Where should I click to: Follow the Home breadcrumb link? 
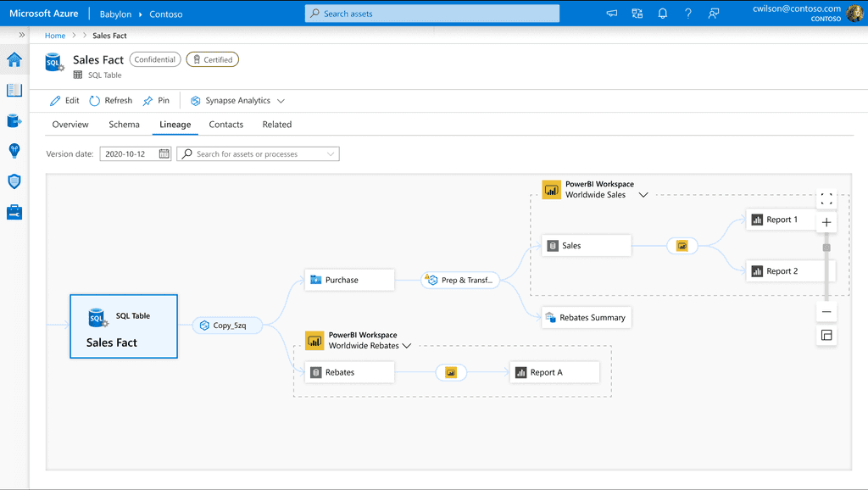click(x=55, y=36)
